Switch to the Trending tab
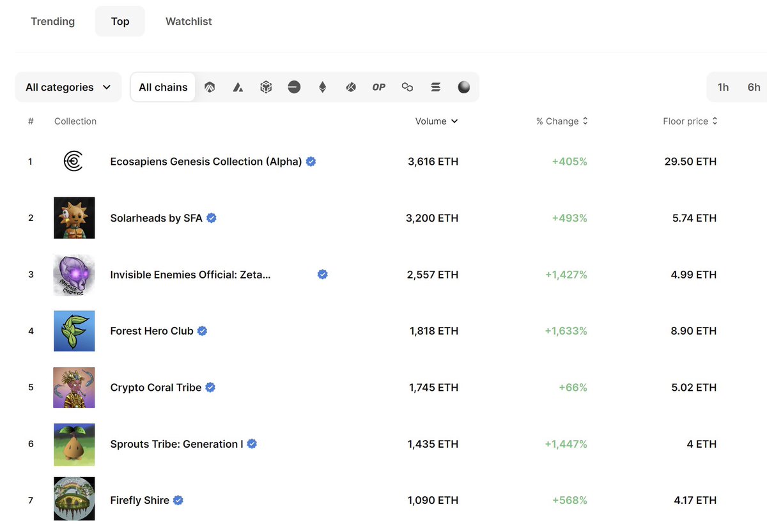 coord(53,21)
